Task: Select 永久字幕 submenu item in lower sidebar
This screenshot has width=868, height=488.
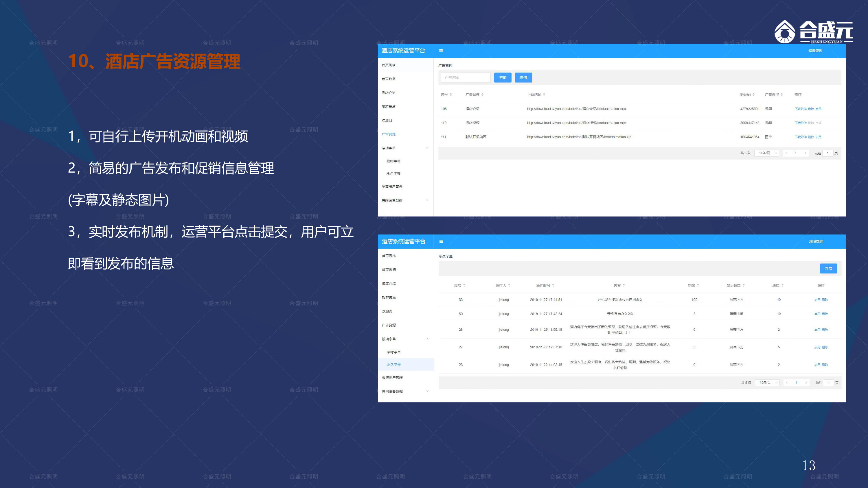Action: (x=393, y=364)
